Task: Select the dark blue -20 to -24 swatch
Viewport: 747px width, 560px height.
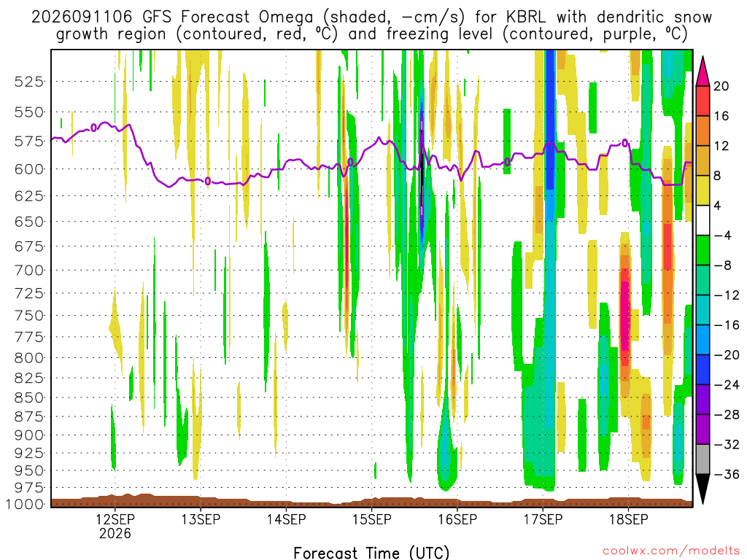Action: [703, 370]
